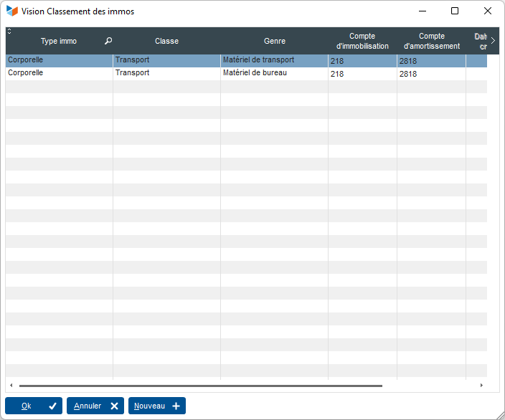Click the sort arrows icon at table's top-left corner
The width and height of the screenshot is (505, 420).
(x=9, y=32)
